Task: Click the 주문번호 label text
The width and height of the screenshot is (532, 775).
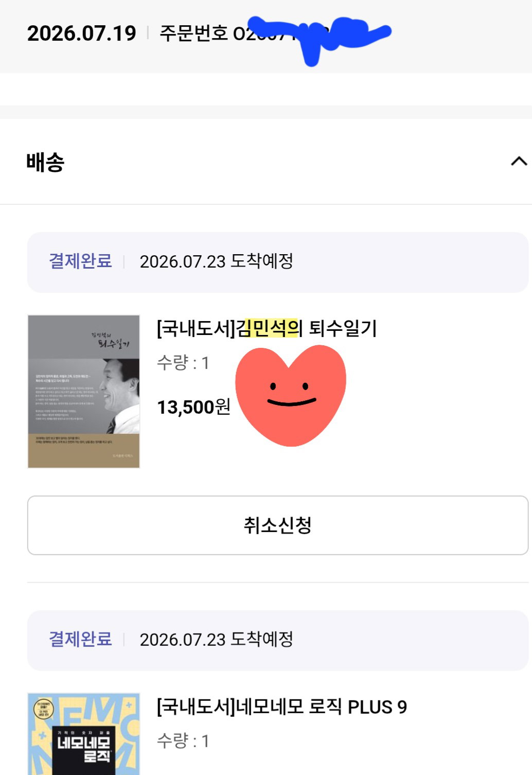Action: [194, 33]
